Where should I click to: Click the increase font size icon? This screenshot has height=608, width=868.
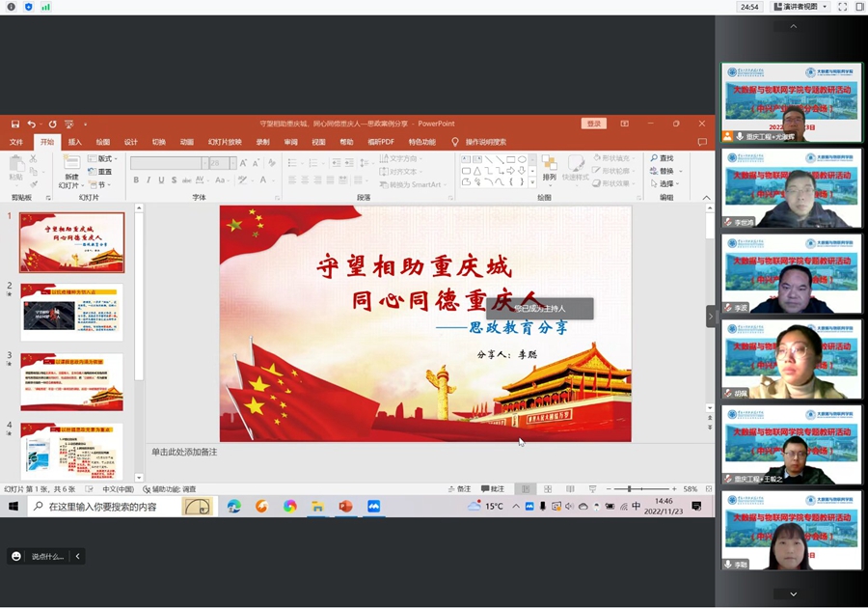[x=243, y=163]
